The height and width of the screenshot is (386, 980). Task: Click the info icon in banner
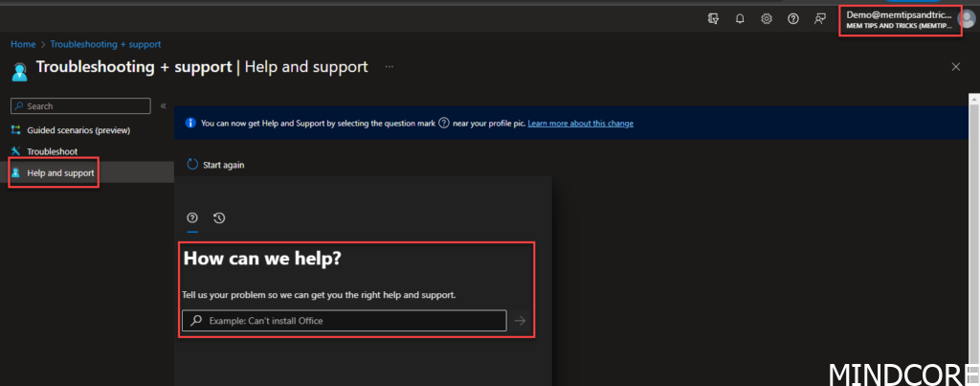coord(191,124)
